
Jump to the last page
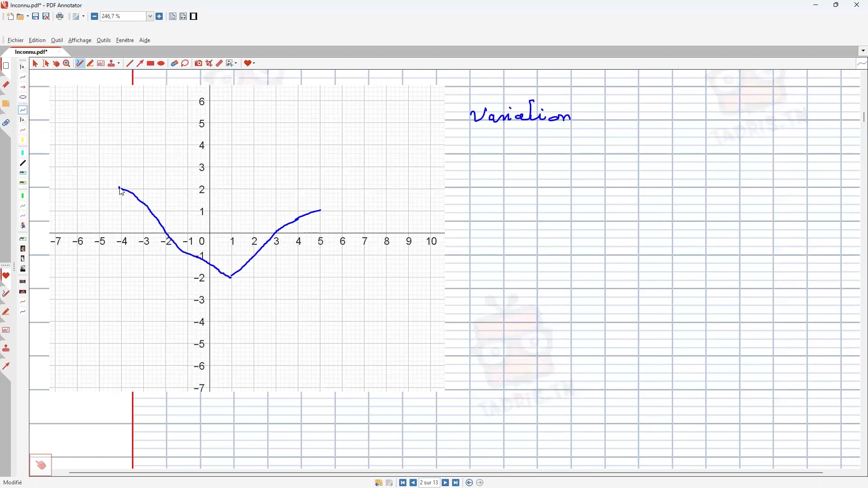456,483
